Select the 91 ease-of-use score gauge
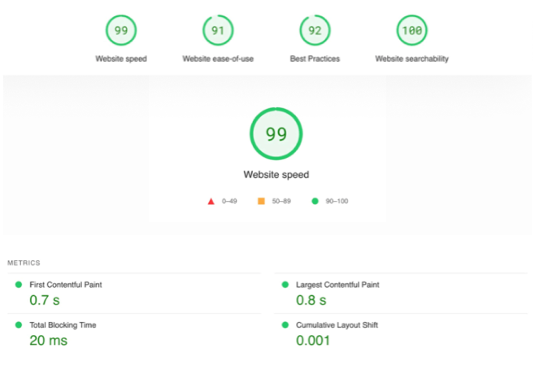The height and width of the screenshot is (392, 535). pyautogui.click(x=218, y=31)
